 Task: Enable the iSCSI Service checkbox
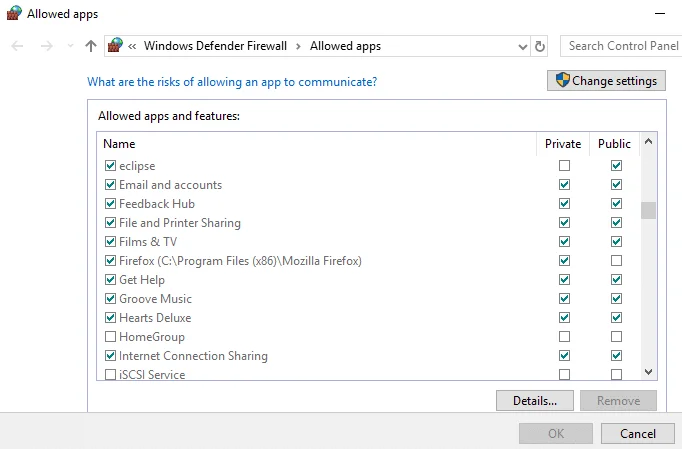[110, 374]
